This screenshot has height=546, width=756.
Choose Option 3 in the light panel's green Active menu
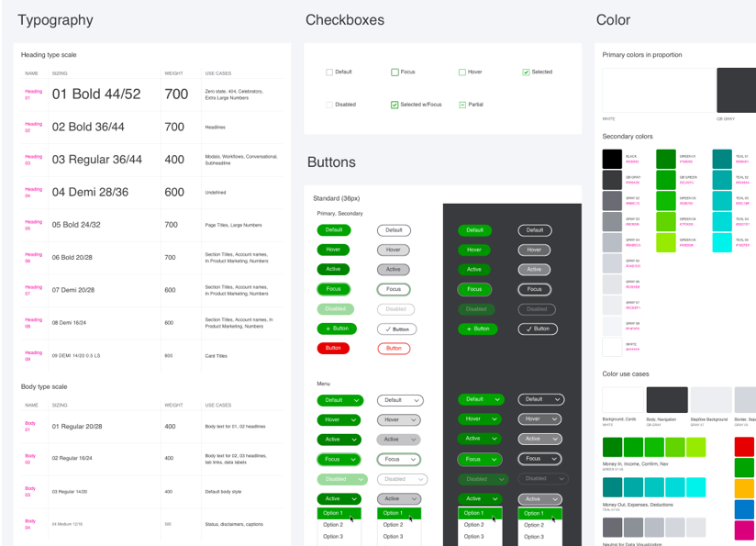coord(339,536)
